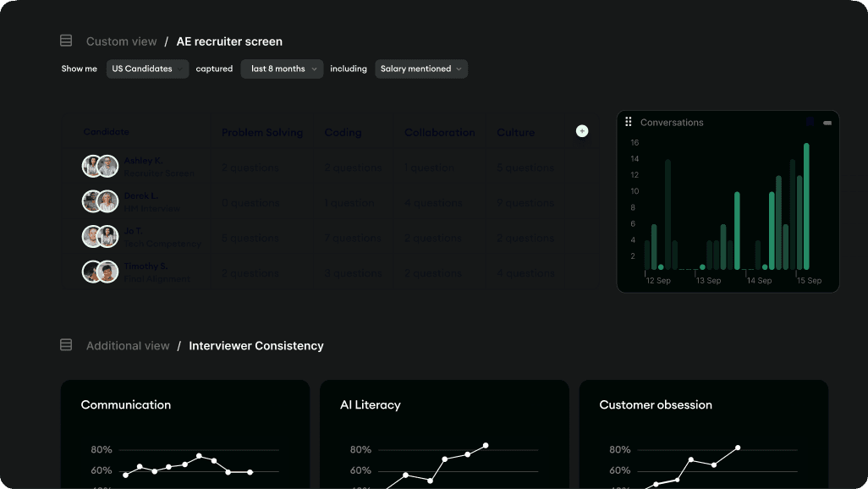
Task: Sort by the Problem Solving column header
Action: coord(261,133)
